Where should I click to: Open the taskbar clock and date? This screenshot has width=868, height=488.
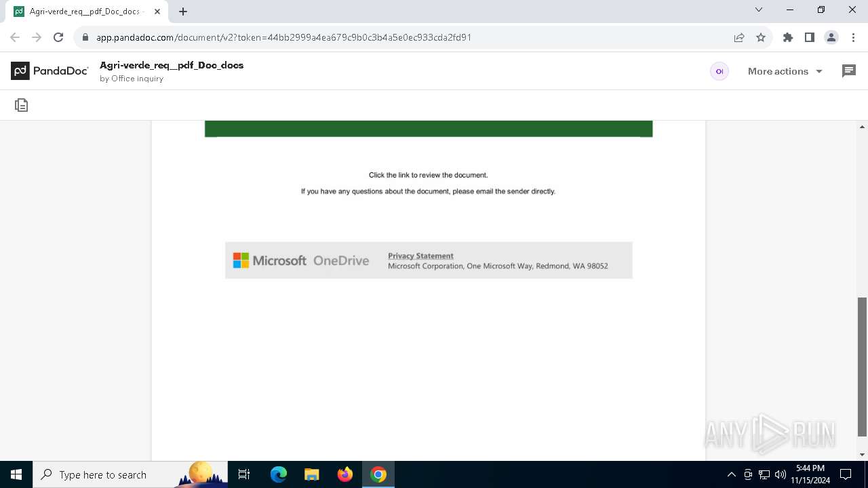pyautogui.click(x=810, y=474)
